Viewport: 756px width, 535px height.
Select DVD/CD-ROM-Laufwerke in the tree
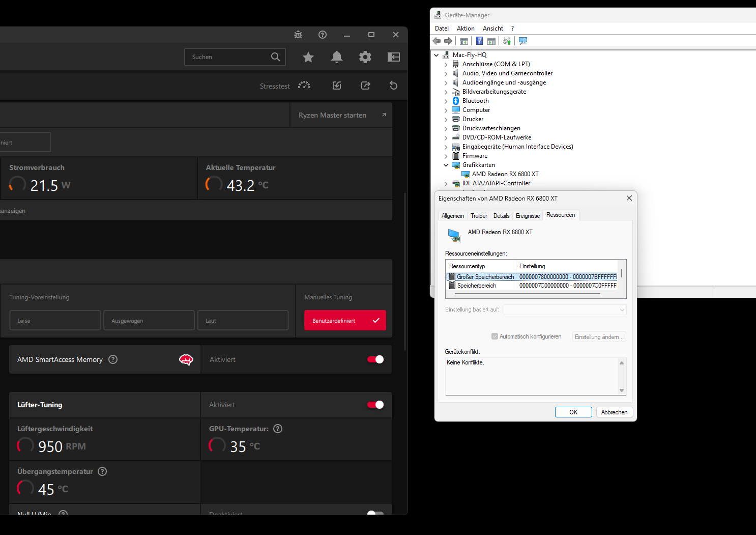point(497,137)
